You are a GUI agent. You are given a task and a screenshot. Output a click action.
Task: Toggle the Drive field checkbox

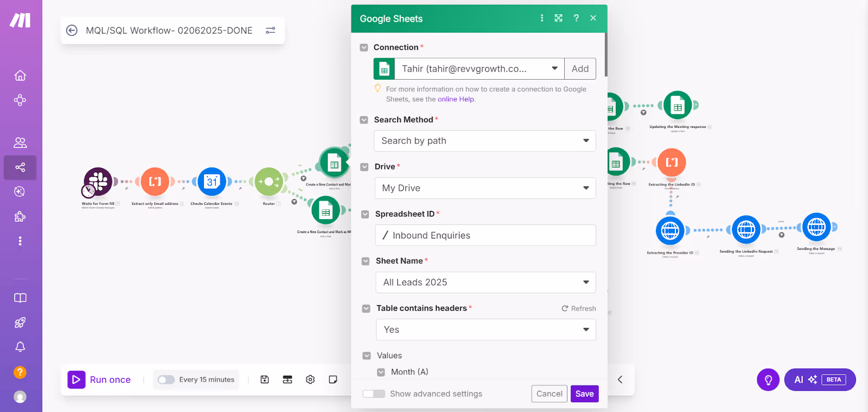pyautogui.click(x=365, y=167)
